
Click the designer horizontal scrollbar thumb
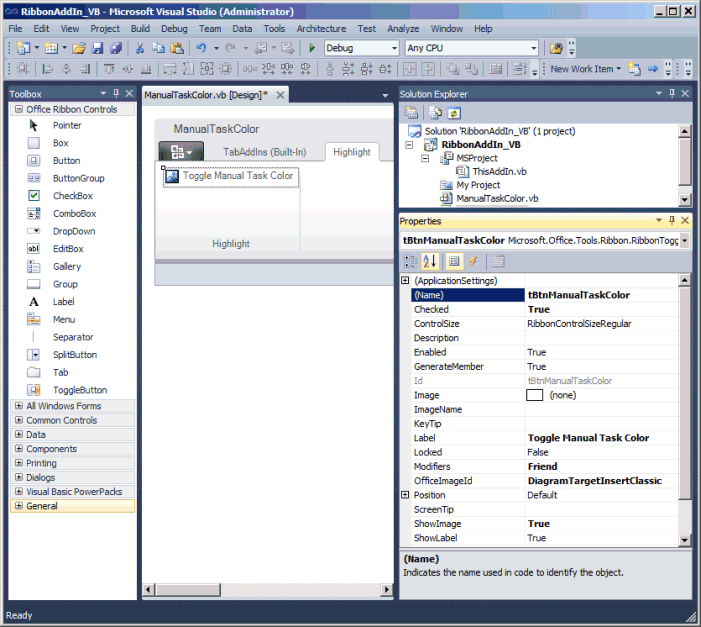(x=188, y=590)
